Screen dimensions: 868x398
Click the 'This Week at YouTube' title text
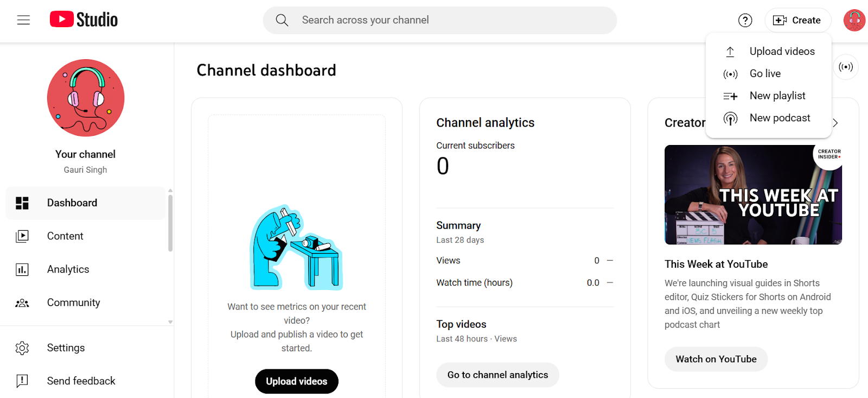[x=716, y=264]
